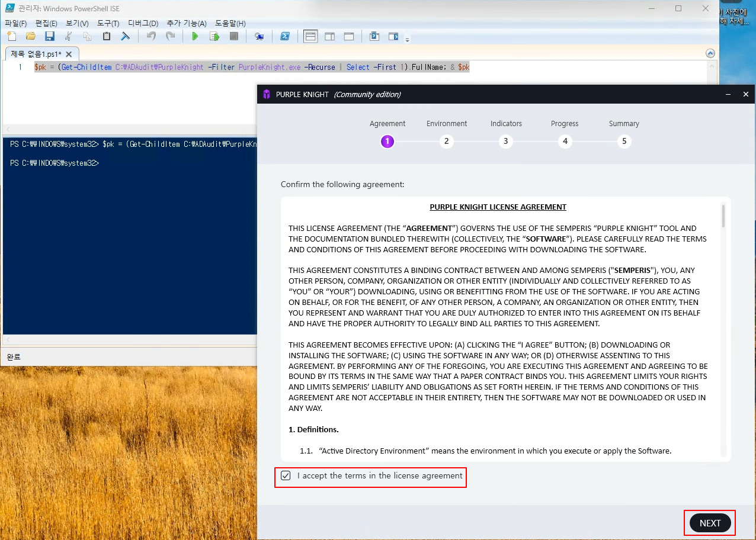Close the 제목 없음1.ps1 tab
756x540 pixels.
(69, 54)
